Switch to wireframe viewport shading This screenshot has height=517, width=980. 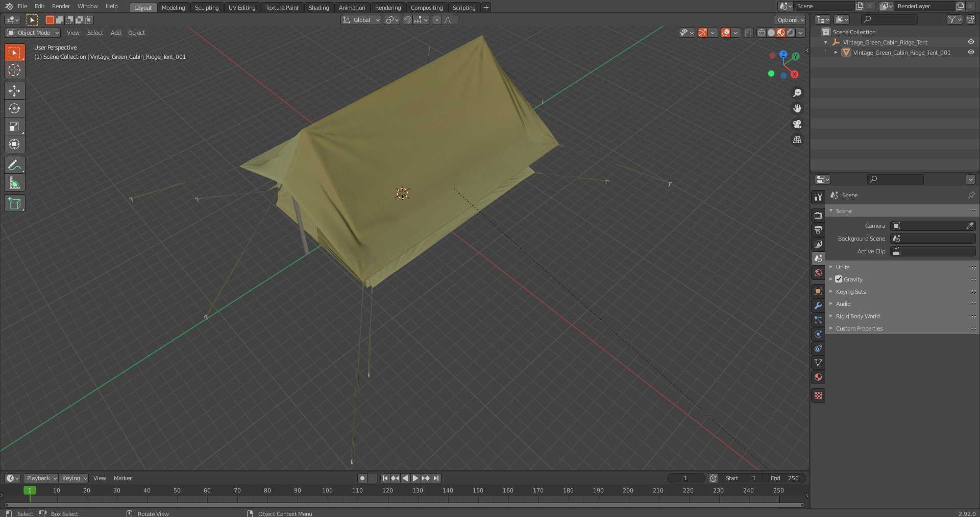(x=762, y=33)
